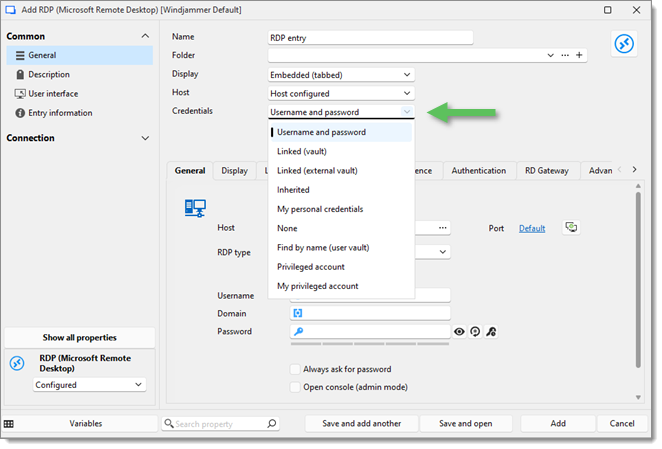Click the Password input field
The width and height of the screenshot is (662, 449).
click(x=370, y=332)
